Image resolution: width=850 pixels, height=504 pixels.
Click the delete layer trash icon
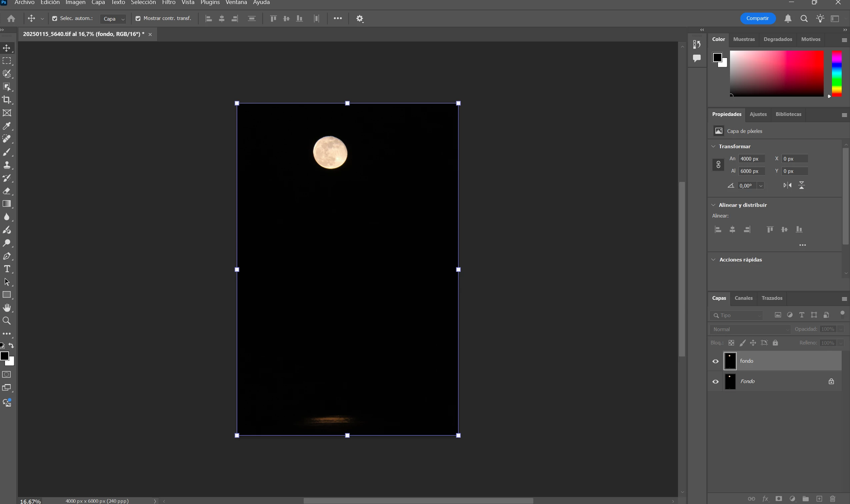(x=832, y=499)
